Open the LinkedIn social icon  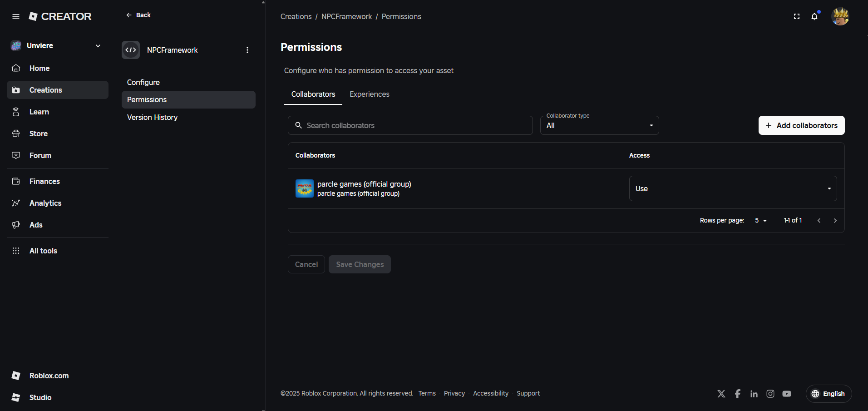754,394
